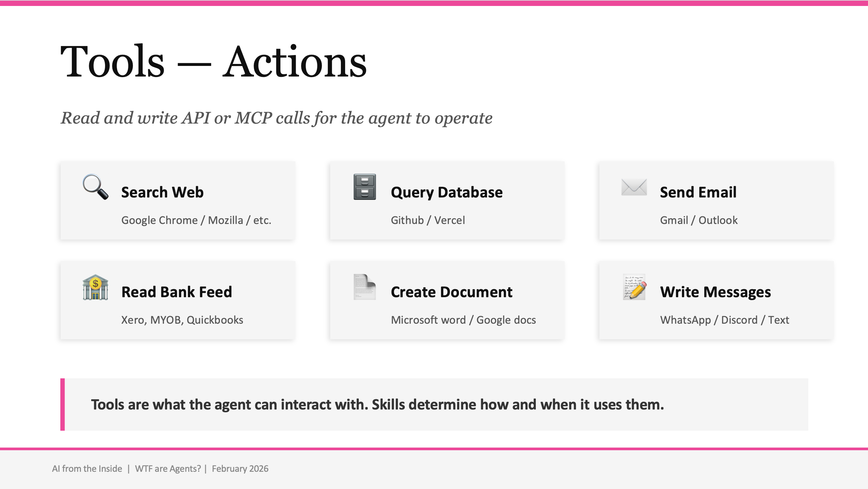The height and width of the screenshot is (489, 868).
Task: Click the Gmail / Outlook subtitle text
Action: (699, 220)
